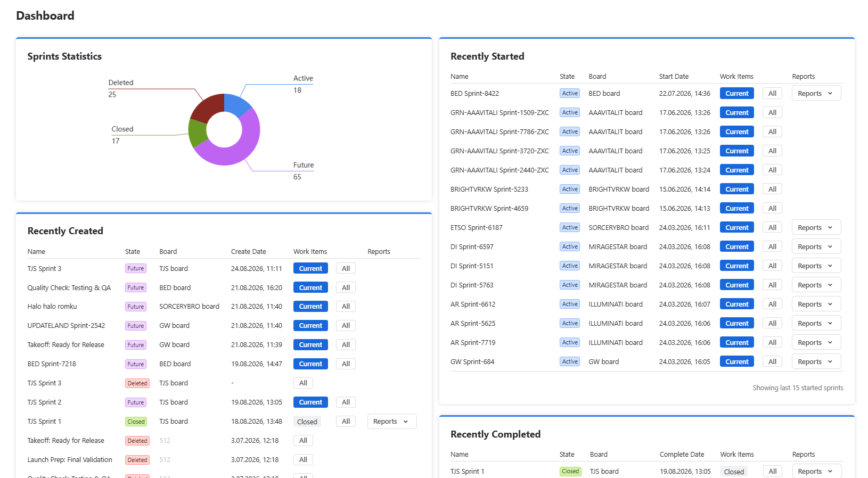Click the Active badge for AR Sprint-6612

[570, 304]
